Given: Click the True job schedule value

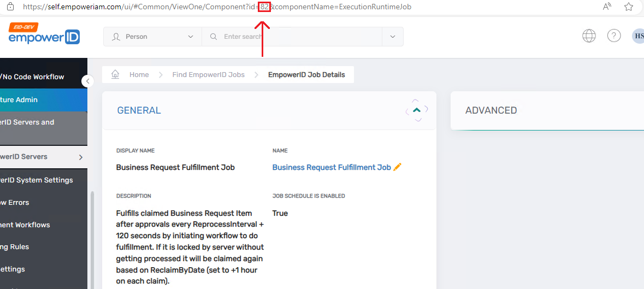Looking at the screenshot, I should (280, 214).
